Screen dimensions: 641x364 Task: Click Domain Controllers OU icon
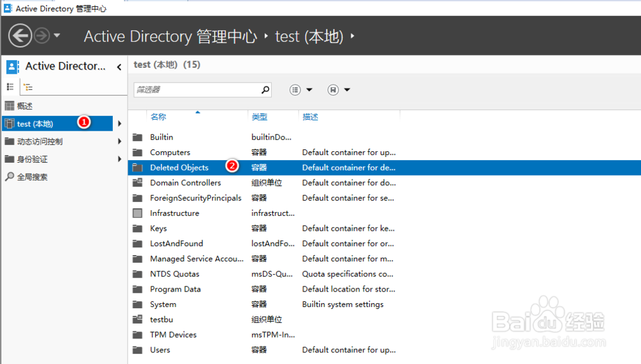pyautogui.click(x=137, y=183)
